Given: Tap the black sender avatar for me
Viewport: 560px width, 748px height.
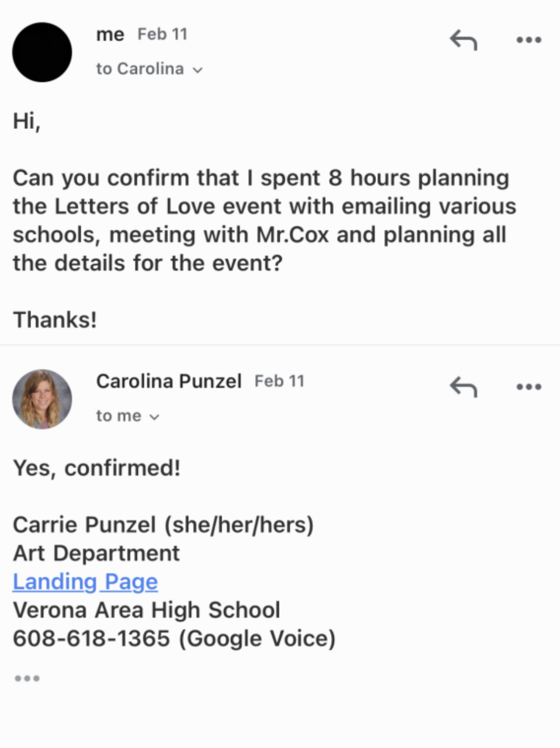Looking at the screenshot, I should 42,52.
